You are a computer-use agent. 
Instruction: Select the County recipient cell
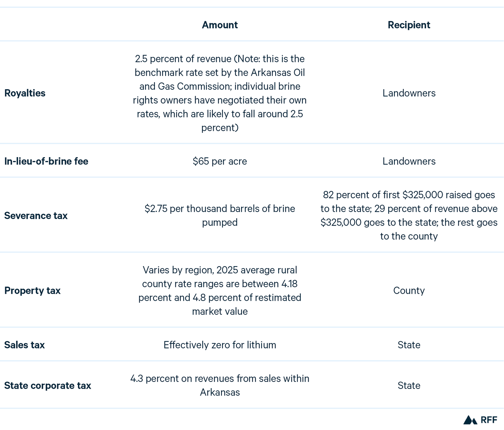click(x=409, y=291)
